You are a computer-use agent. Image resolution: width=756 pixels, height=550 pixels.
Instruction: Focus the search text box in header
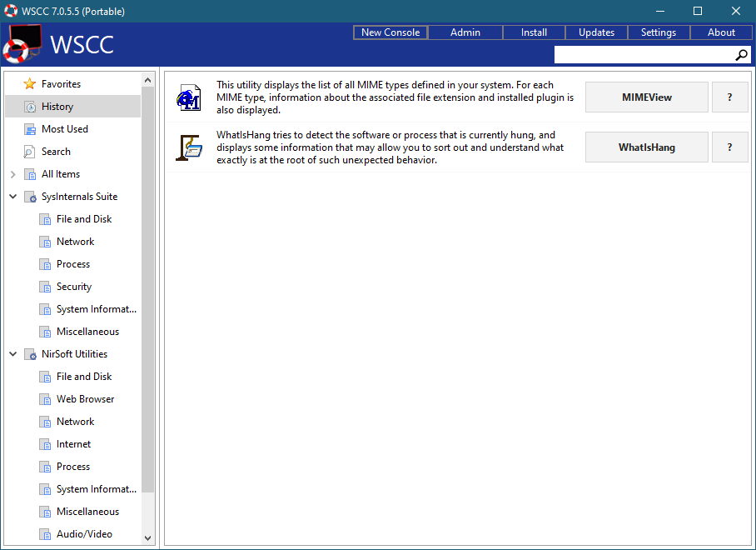click(x=644, y=55)
